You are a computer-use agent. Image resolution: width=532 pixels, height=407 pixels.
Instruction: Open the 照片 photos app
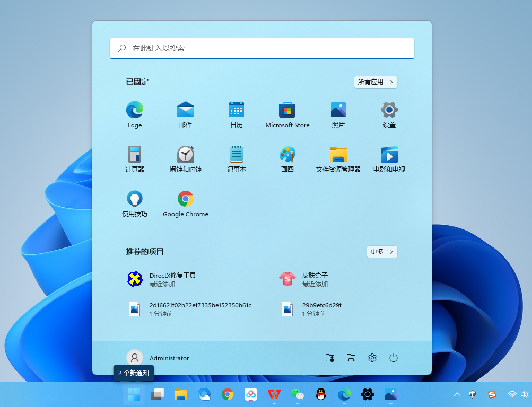[x=338, y=114]
